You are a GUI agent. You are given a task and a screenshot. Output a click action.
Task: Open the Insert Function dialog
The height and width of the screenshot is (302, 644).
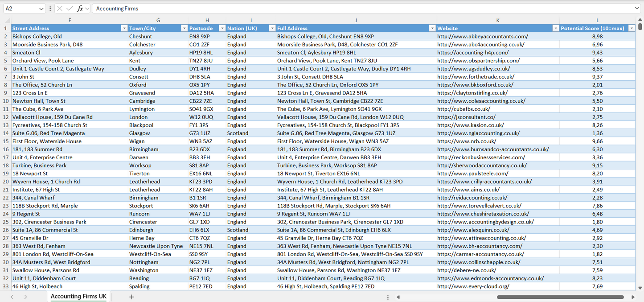[x=80, y=8]
